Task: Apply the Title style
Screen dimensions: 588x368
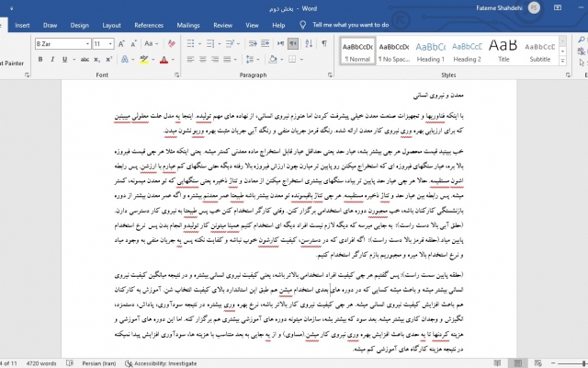Action: (x=503, y=52)
